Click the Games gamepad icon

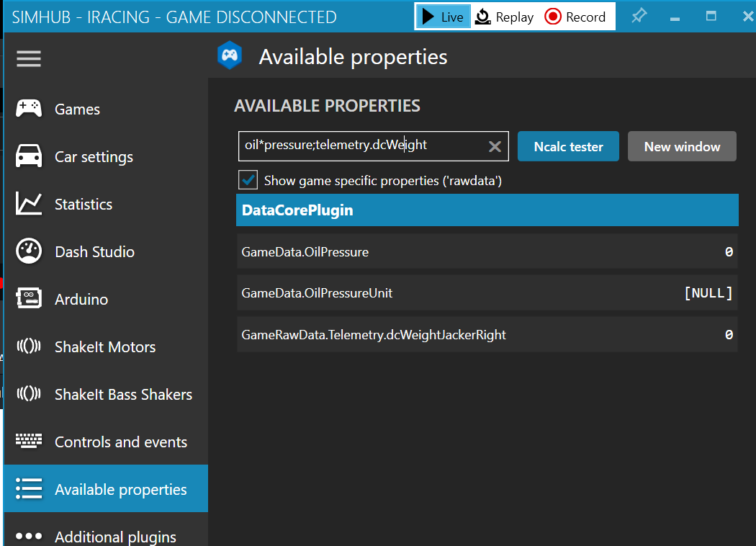coord(29,109)
